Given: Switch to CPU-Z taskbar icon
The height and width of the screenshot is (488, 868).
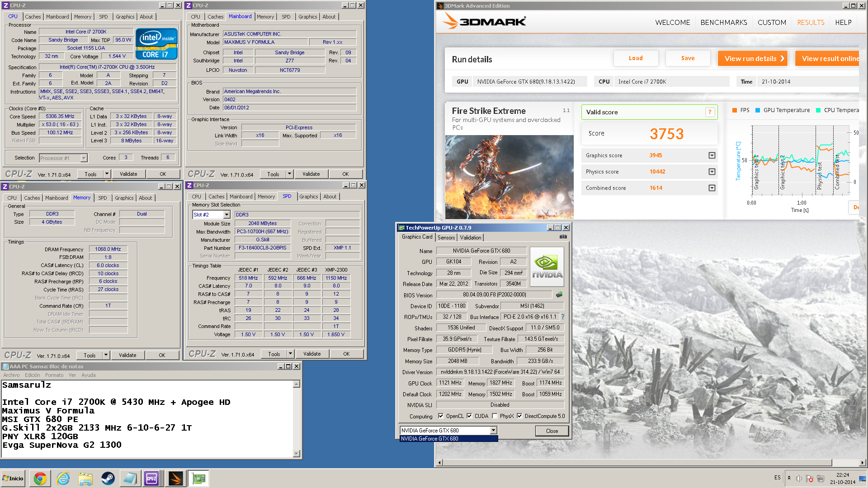Looking at the screenshot, I should (151, 479).
